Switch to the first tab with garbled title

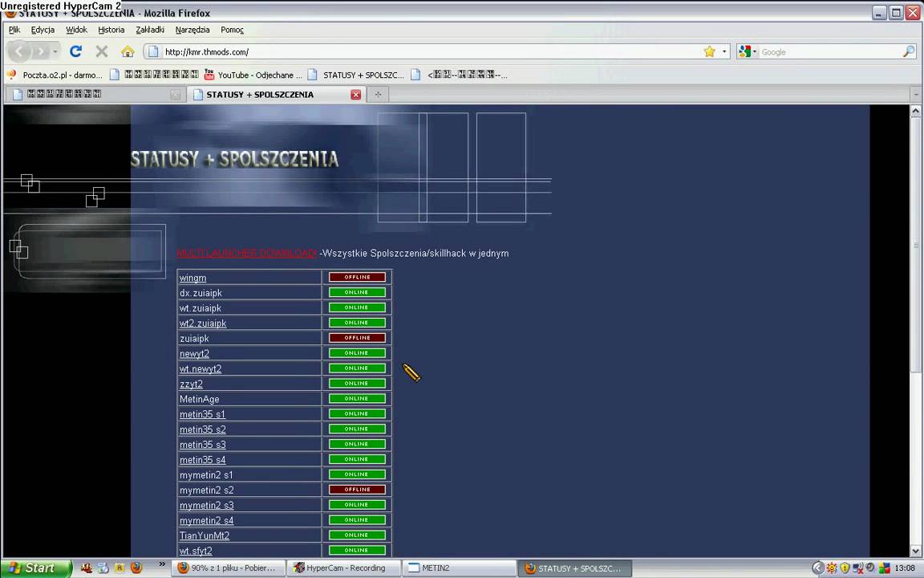coord(95,95)
